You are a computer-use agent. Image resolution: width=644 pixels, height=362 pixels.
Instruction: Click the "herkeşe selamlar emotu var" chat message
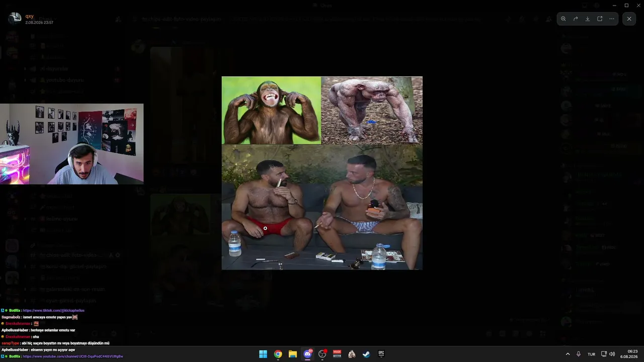click(38, 330)
